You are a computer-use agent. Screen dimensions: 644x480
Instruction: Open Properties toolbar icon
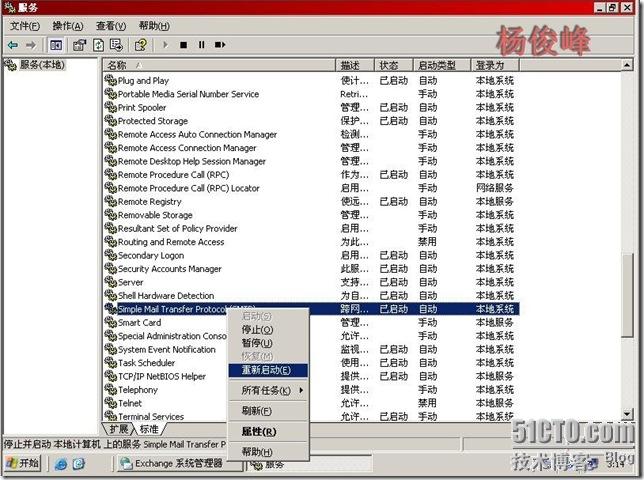tap(79, 45)
